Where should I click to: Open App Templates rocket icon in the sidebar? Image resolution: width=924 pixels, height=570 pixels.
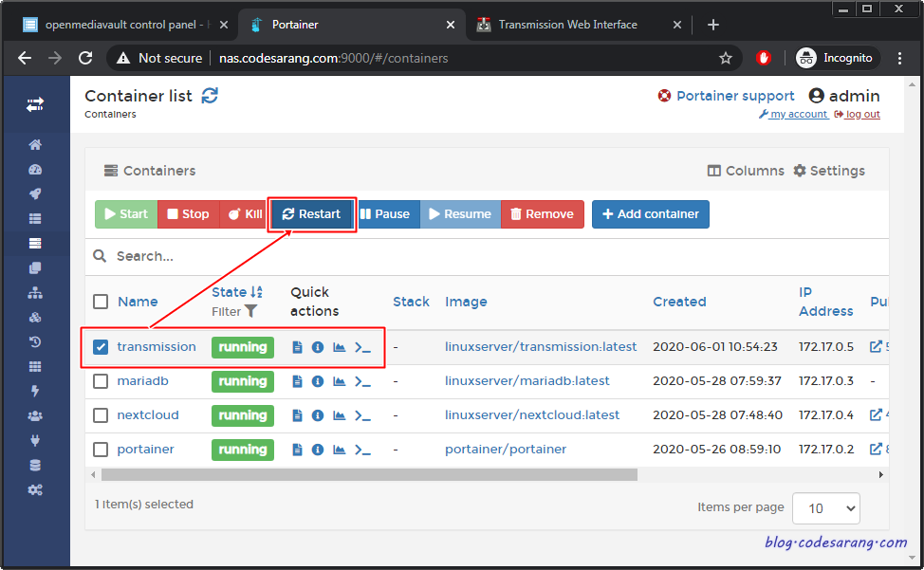(35, 193)
